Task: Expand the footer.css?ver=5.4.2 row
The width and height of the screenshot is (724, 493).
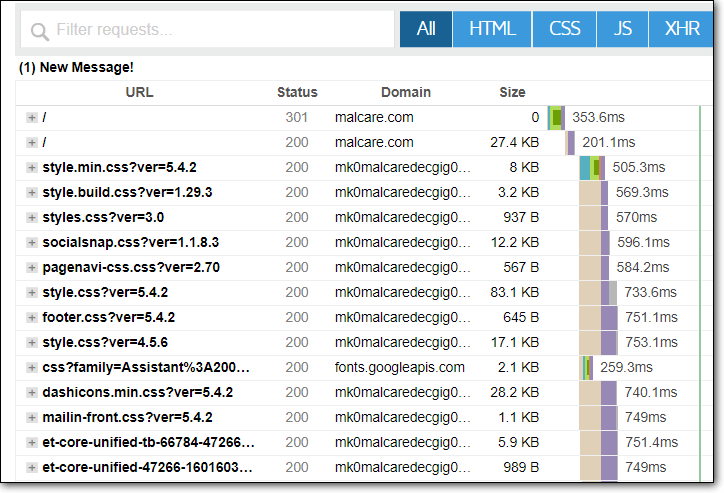Action: coord(32,318)
